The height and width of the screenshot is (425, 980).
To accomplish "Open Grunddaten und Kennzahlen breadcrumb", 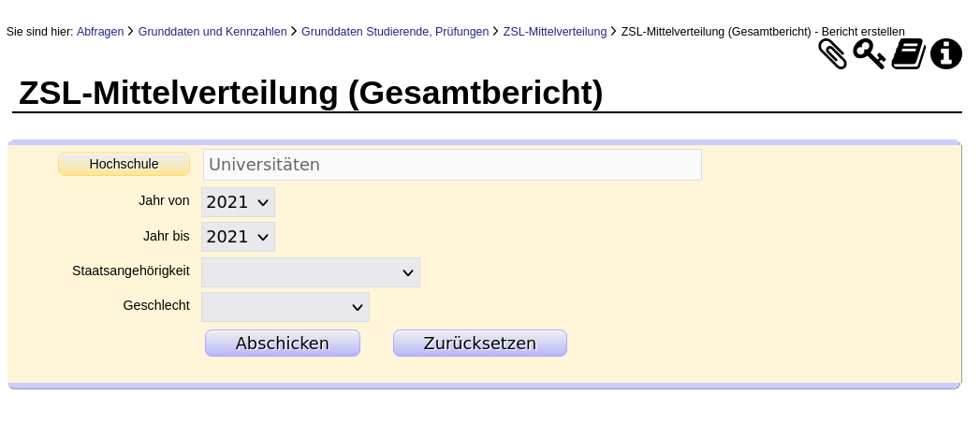I will (212, 32).
